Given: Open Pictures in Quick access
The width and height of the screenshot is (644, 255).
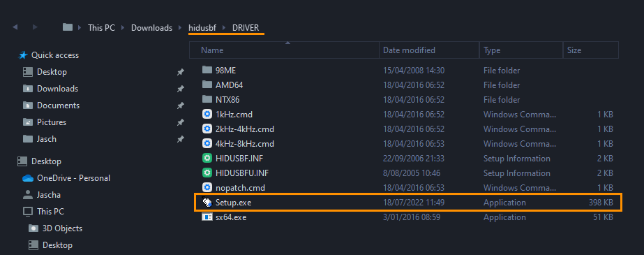Looking at the screenshot, I should 52,122.
